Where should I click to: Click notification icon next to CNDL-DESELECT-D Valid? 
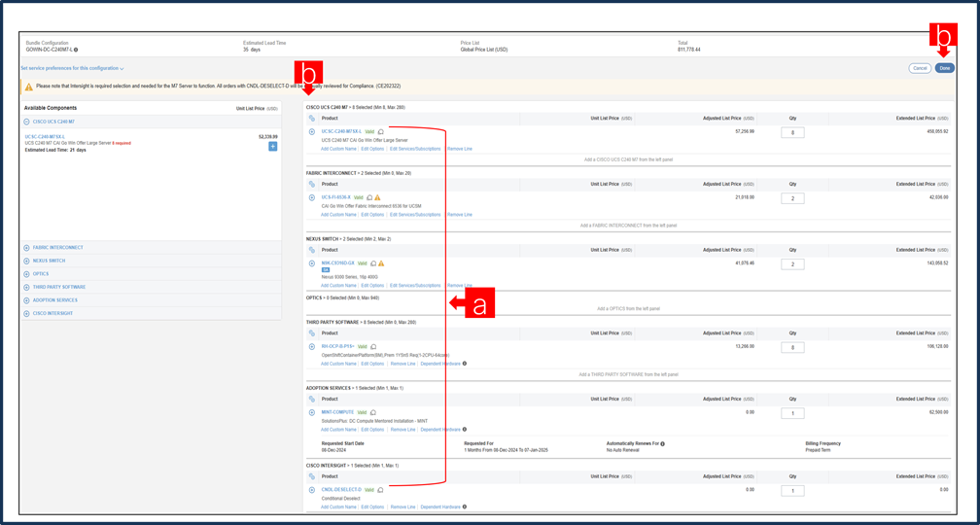pyautogui.click(x=381, y=489)
